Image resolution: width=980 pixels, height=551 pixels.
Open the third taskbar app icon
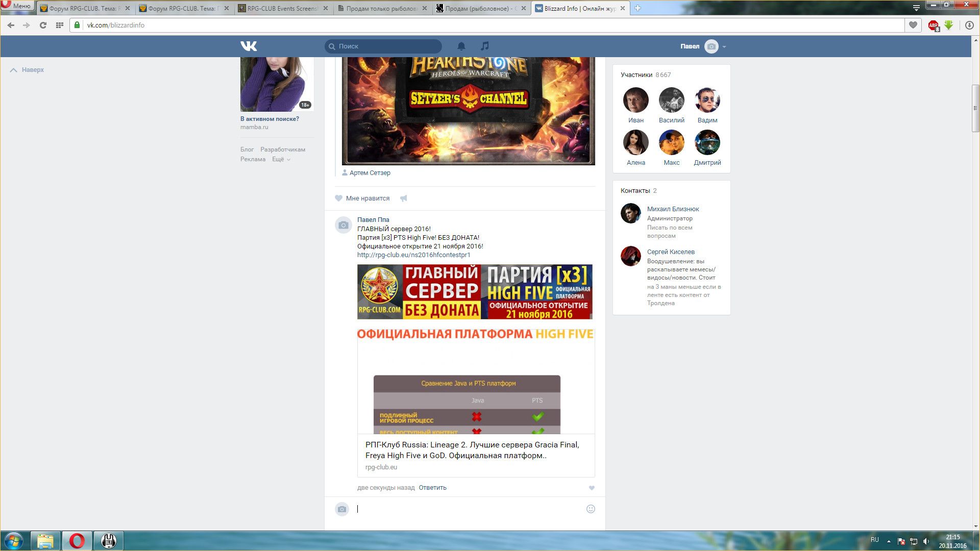[x=108, y=541]
